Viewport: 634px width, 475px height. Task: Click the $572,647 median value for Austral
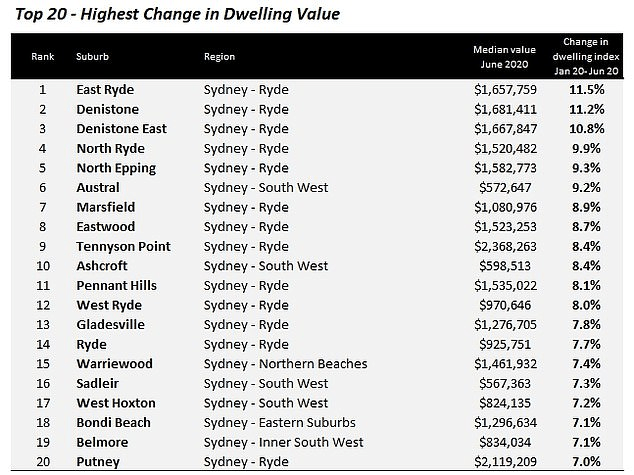click(505, 188)
